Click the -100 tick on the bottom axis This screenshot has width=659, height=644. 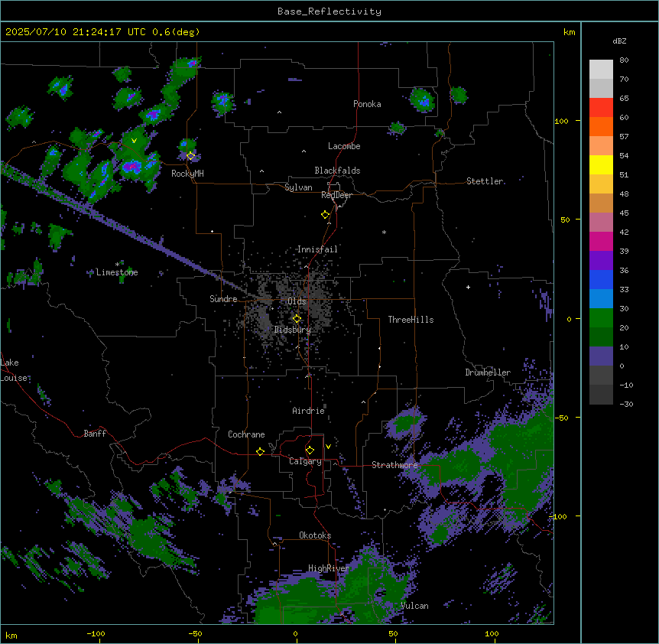[96, 633]
